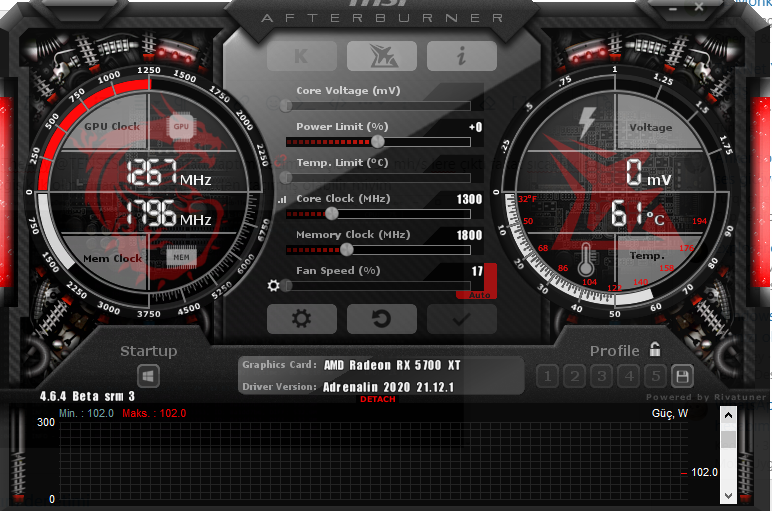Open settings with the gear button
The height and width of the screenshot is (511, 772).
(302, 319)
